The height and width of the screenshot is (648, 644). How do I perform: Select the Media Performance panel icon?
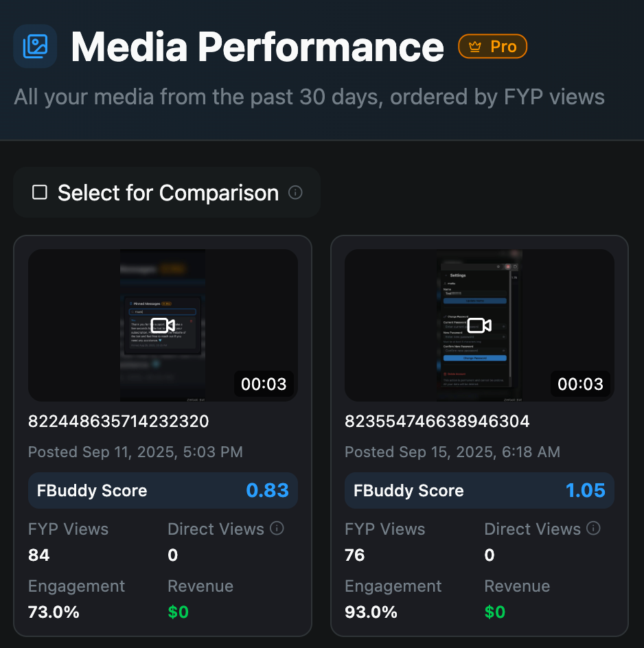click(34, 45)
